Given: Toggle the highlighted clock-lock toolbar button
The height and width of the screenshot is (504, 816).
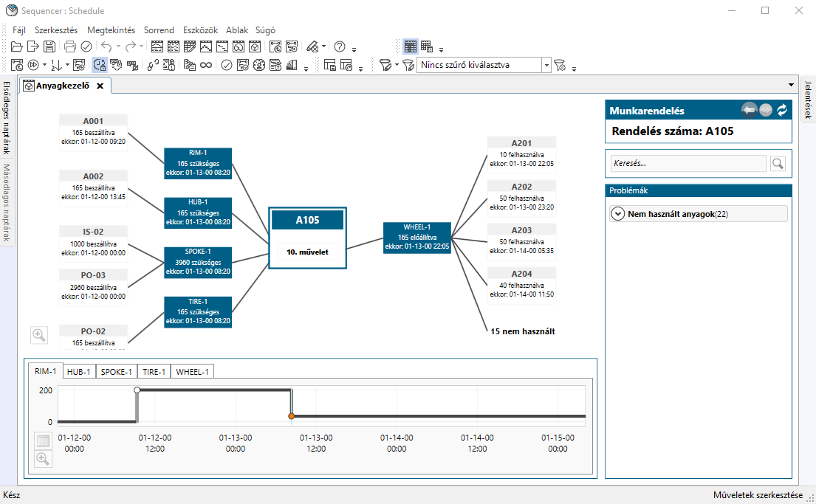Looking at the screenshot, I should pos(100,65).
